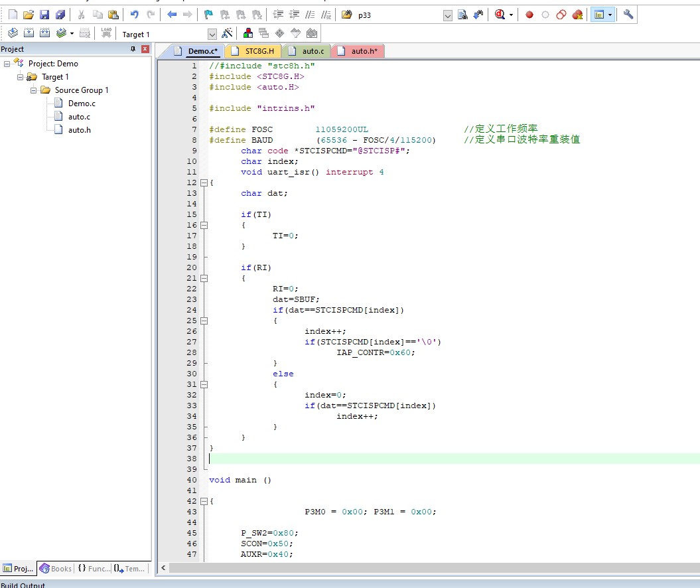This screenshot has height=588, width=700.
Task: Insert a bookmark with flag icon
Action: pos(208,15)
